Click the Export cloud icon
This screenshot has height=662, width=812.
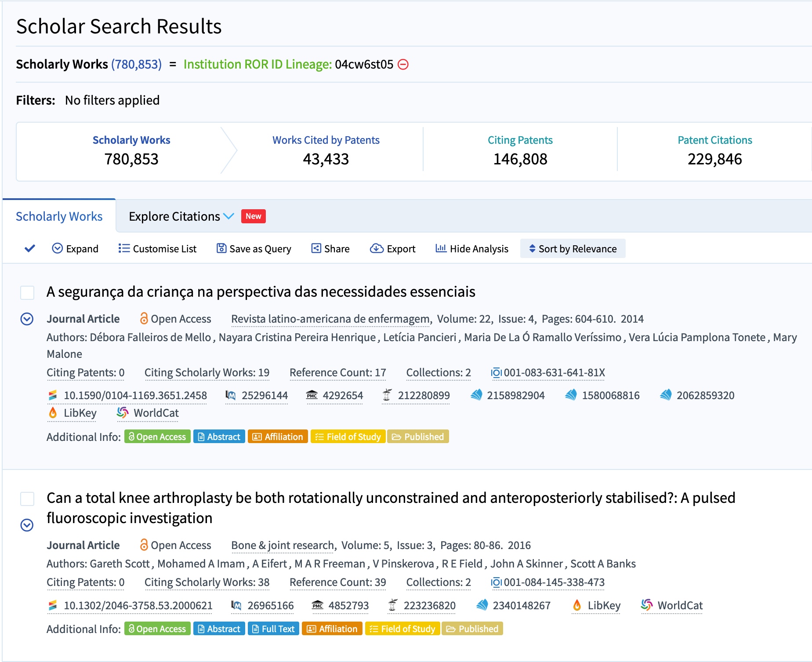376,248
